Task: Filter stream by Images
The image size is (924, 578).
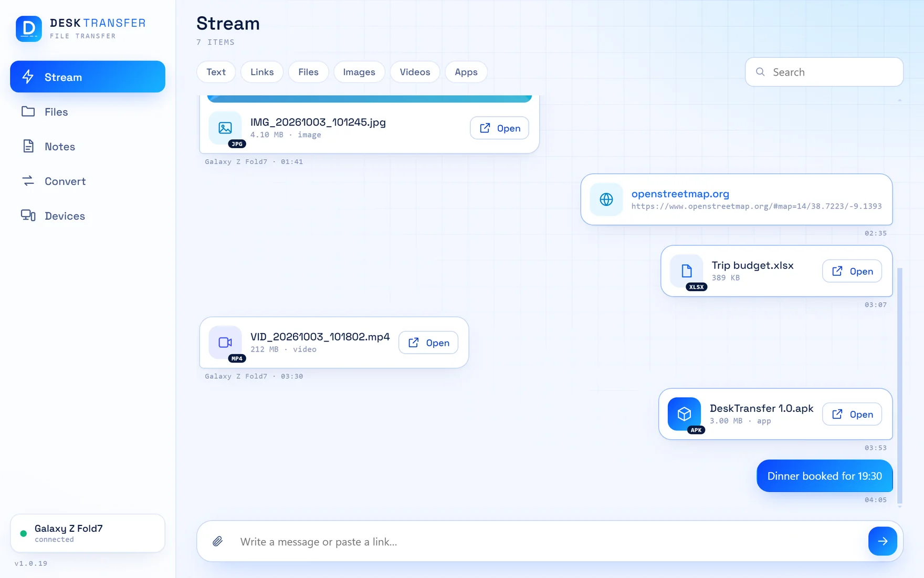Action: pos(359,72)
